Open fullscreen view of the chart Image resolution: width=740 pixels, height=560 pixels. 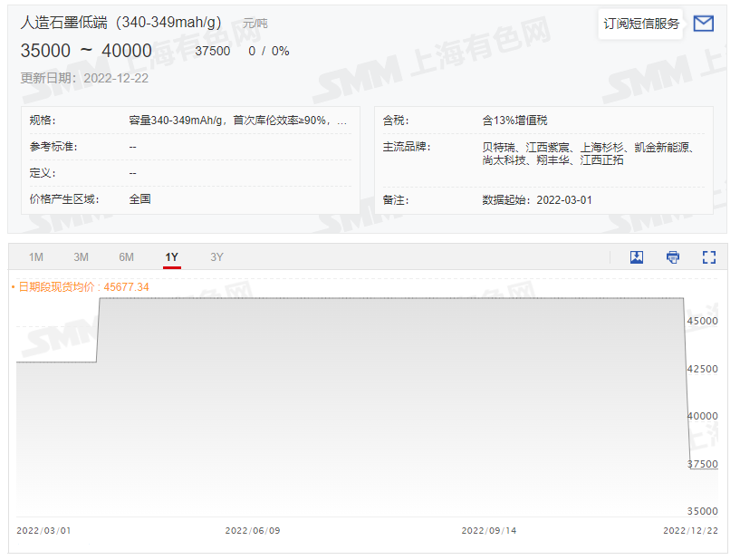point(708,256)
